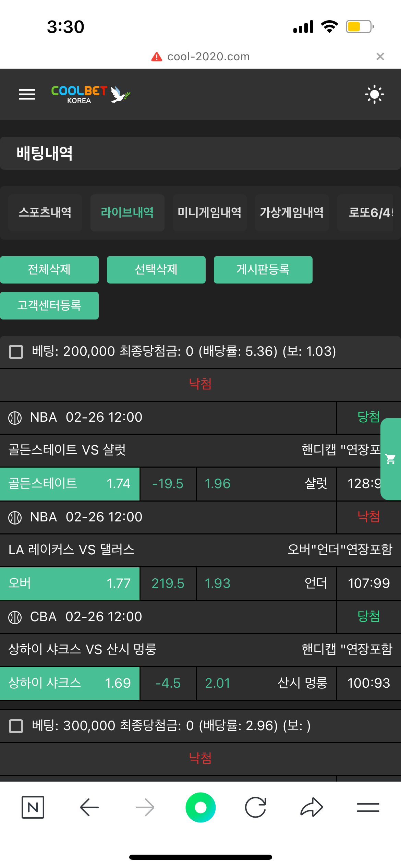Screen dimensions: 401x868
Task: Open the floating shopping cart icon
Action: [391, 459]
